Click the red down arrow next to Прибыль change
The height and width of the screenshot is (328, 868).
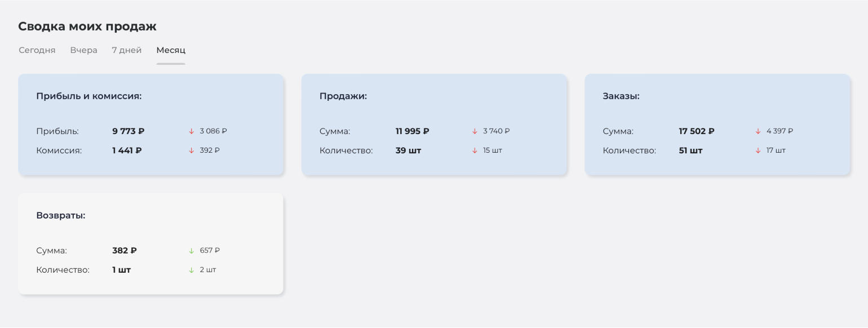coord(192,131)
